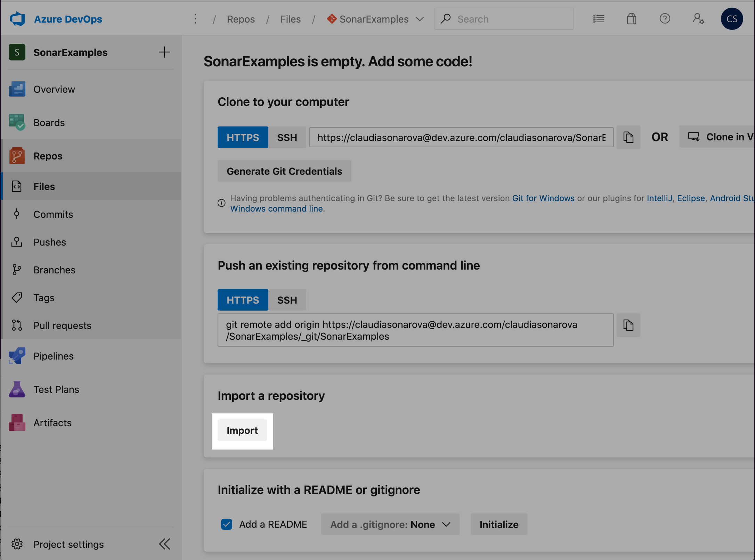Viewport: 755px width, 560px height.
Task: Open the User settings icon
Action: pyautogui.click(x=698, y=19)
